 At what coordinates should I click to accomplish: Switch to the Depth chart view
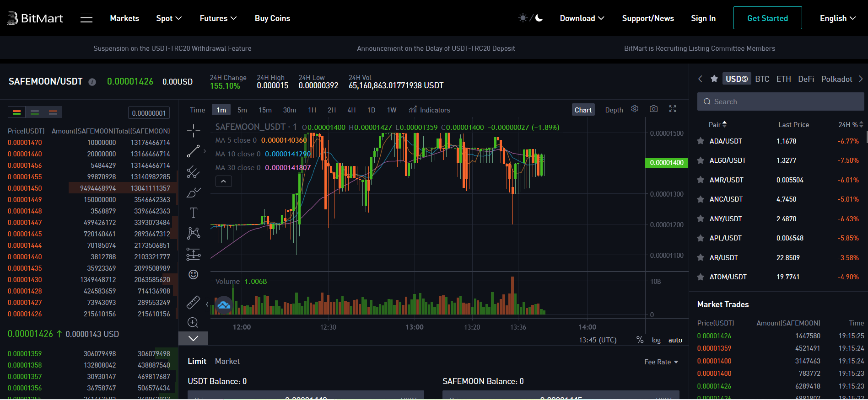coord(614,110)
